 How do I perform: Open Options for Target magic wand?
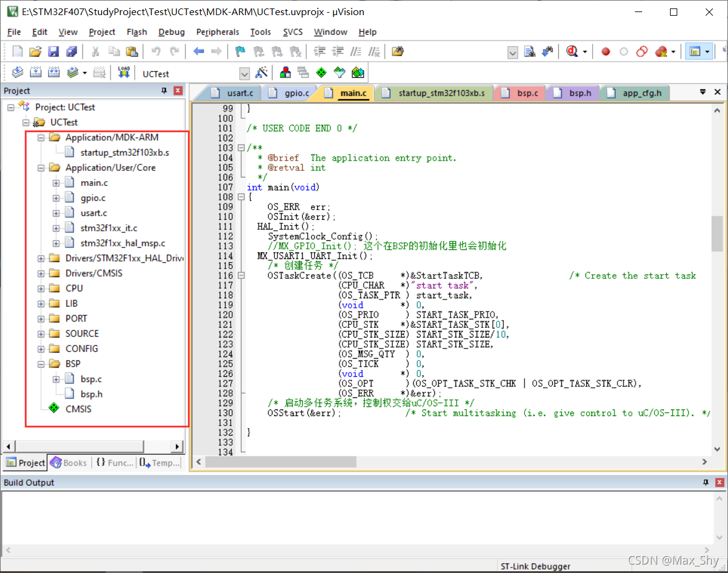coord(262,73)
